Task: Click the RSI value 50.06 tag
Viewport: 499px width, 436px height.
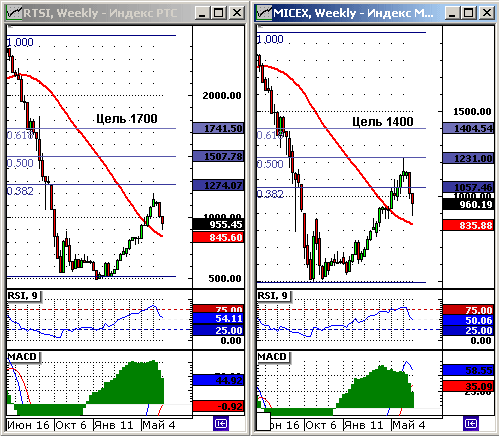Action: 468,320
